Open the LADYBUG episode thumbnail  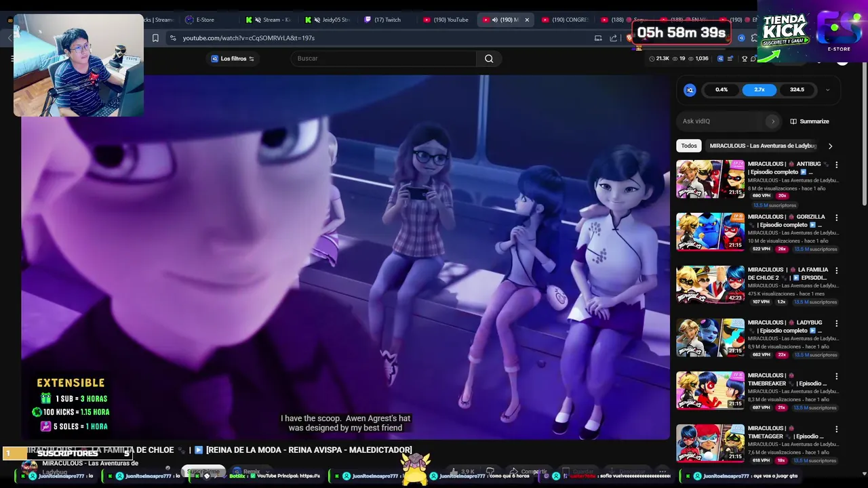click(710, 338)
